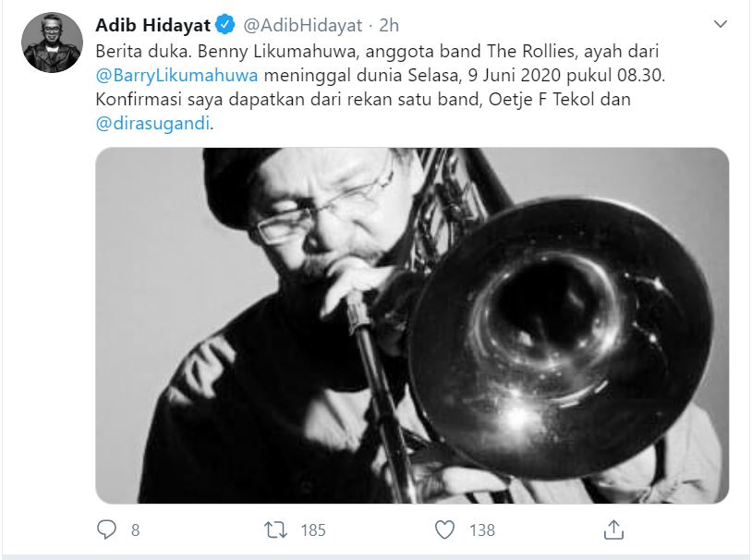Follow the @BarryLikumahuwa mention link
The image size is (752, 560).
177,76
